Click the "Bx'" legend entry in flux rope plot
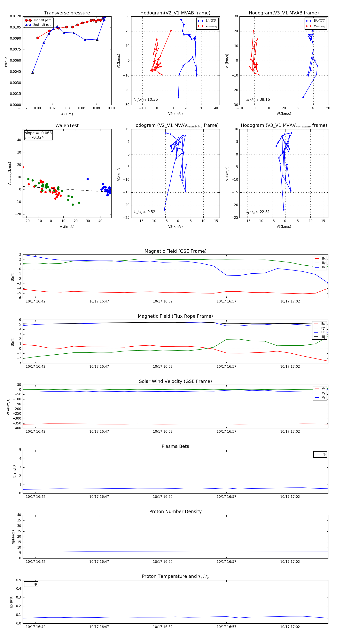 [x=320, y=324]
